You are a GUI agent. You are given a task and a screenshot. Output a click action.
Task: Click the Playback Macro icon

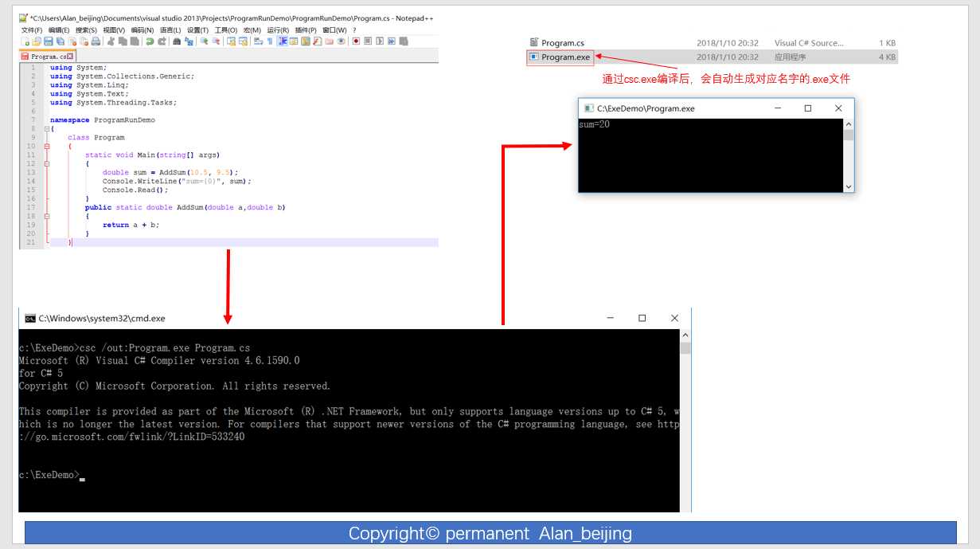pos(380,41)
